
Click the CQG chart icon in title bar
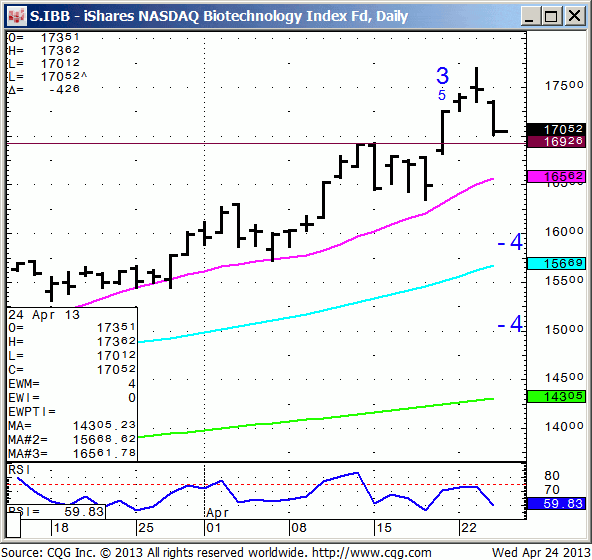click(17, 16)
